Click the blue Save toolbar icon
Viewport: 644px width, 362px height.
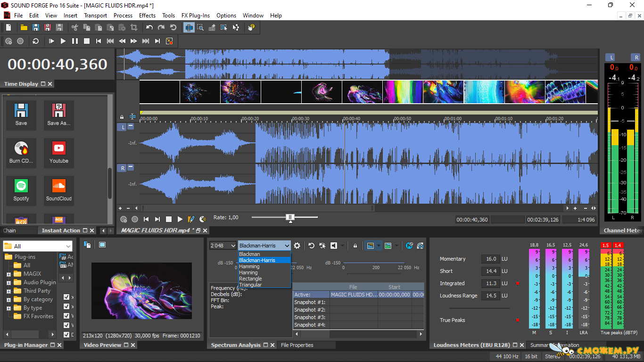36,28
